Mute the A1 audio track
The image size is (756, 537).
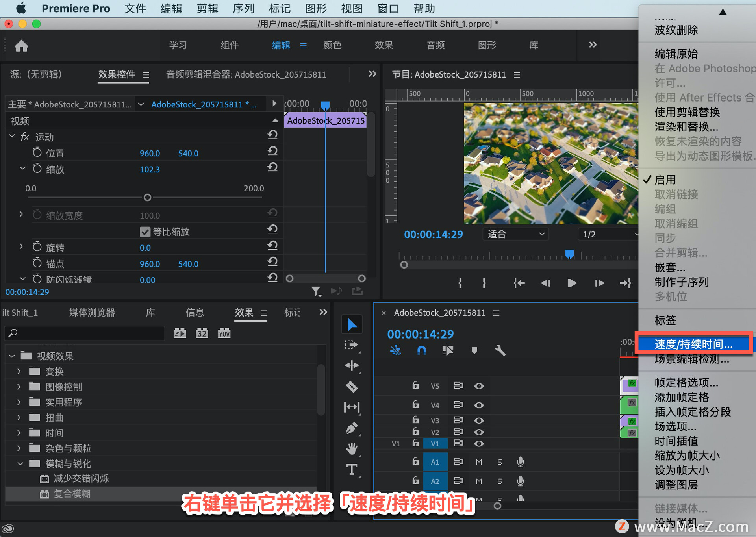pos(479,462)
